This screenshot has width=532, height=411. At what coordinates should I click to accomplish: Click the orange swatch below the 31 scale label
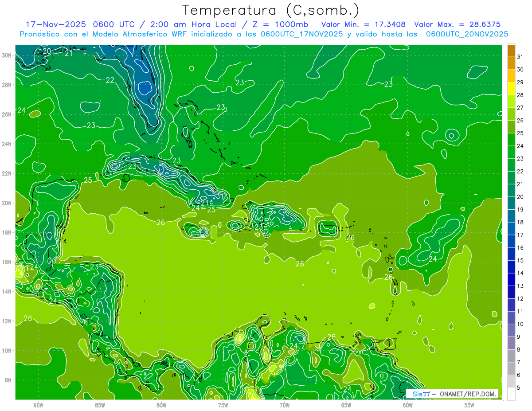point(511,63)
